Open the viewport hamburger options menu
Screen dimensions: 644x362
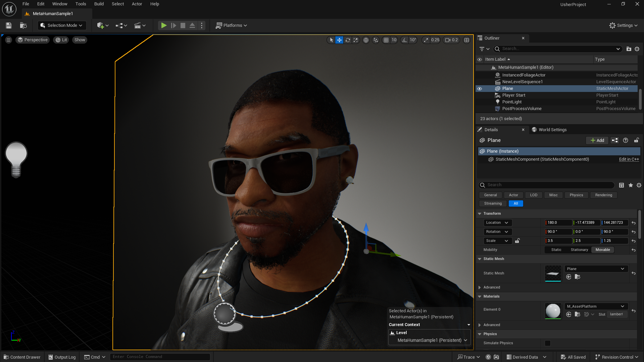click(9, 40)
